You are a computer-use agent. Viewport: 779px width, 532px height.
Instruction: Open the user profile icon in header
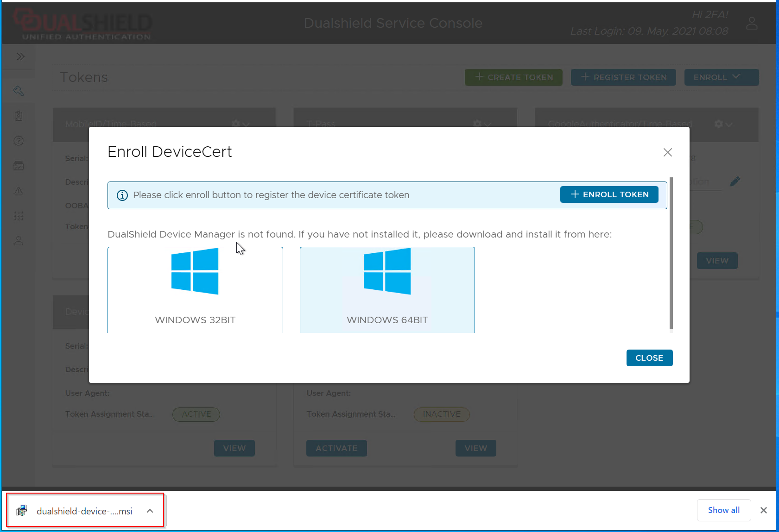click(752, 23)
